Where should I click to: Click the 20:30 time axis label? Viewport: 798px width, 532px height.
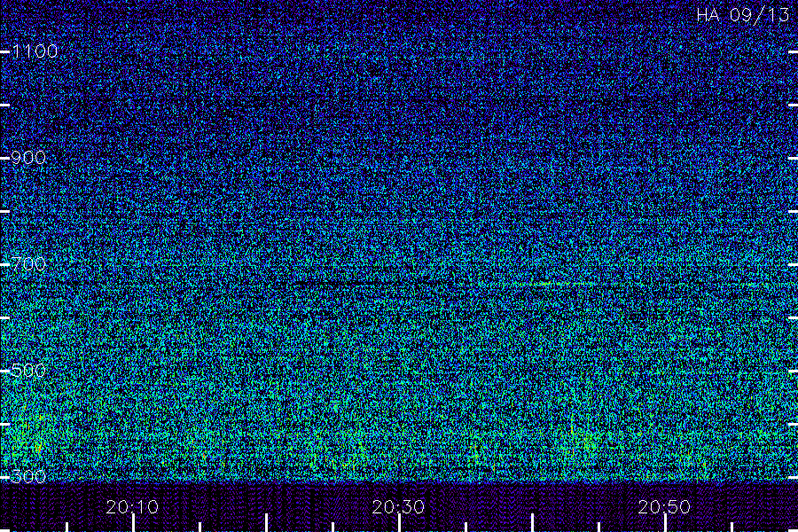click(x=398, y=506)
